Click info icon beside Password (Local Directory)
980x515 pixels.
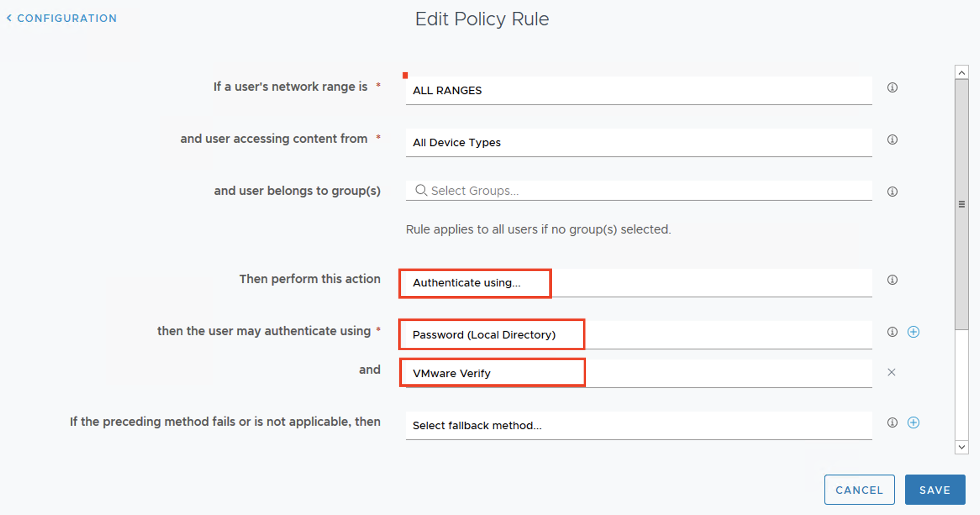coord(892,332)
